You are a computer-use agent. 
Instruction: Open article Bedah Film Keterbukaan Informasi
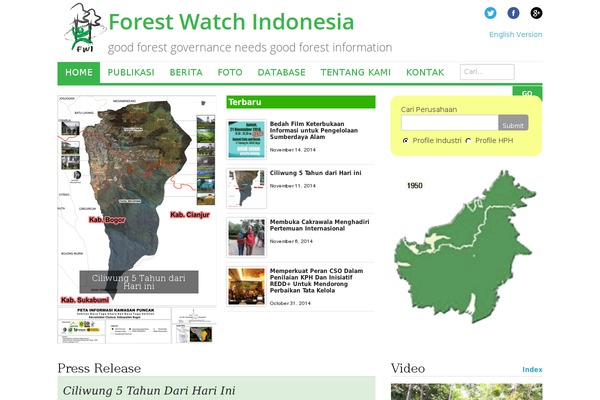click(314, 130)
